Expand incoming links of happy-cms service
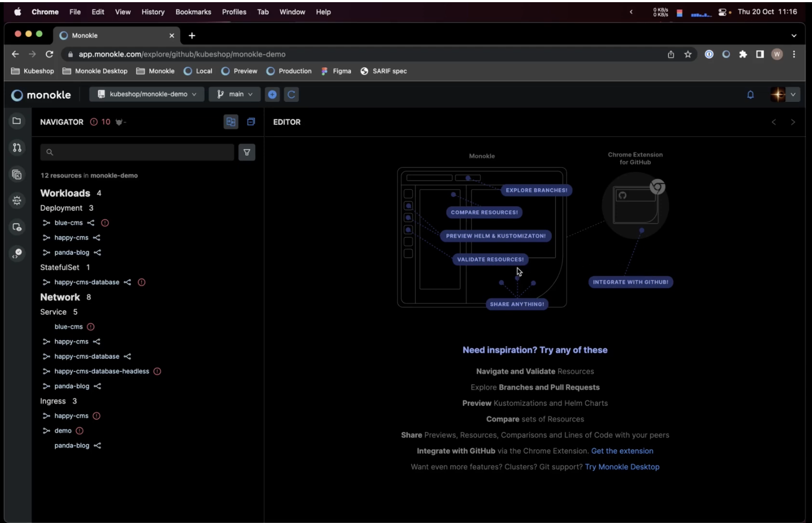The width and height of the screenshot is (812, 523). tap(47, 342)
